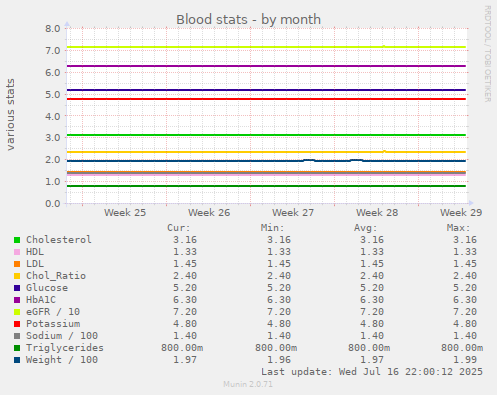Click the chart title 'Blood stats - by month'
Screen dimensions: 497x395
(x=248, y=20)
